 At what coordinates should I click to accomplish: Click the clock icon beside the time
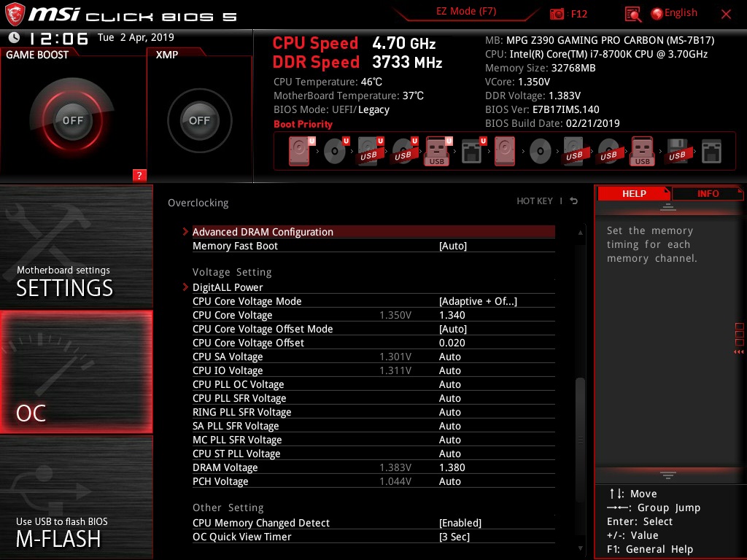[x=15, y=37]
